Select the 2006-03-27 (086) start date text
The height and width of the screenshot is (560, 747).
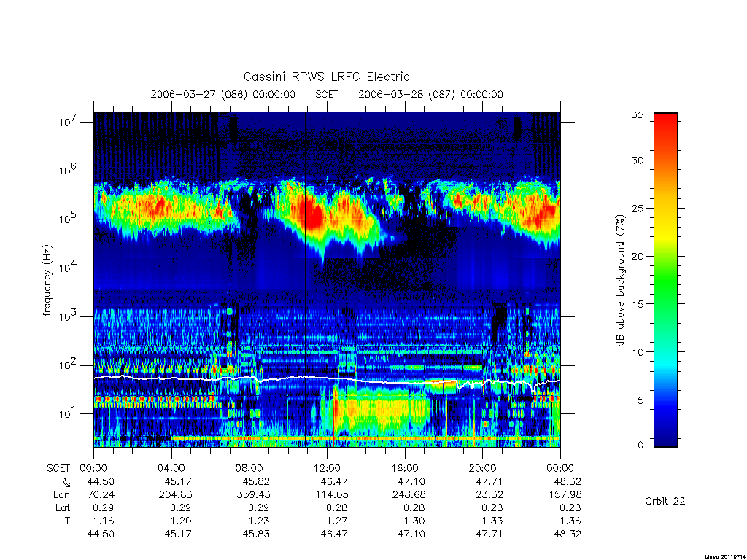198,94
